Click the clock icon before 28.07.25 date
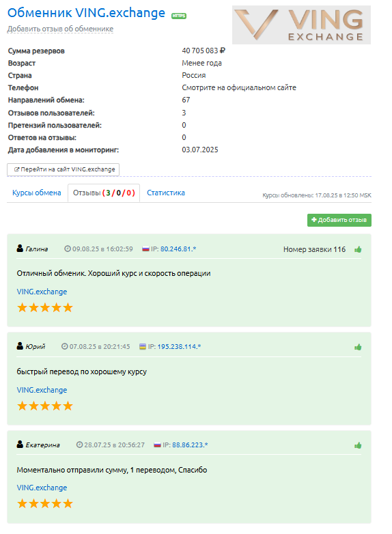Screen dimensions: 392x534 [x=79, y=445]
